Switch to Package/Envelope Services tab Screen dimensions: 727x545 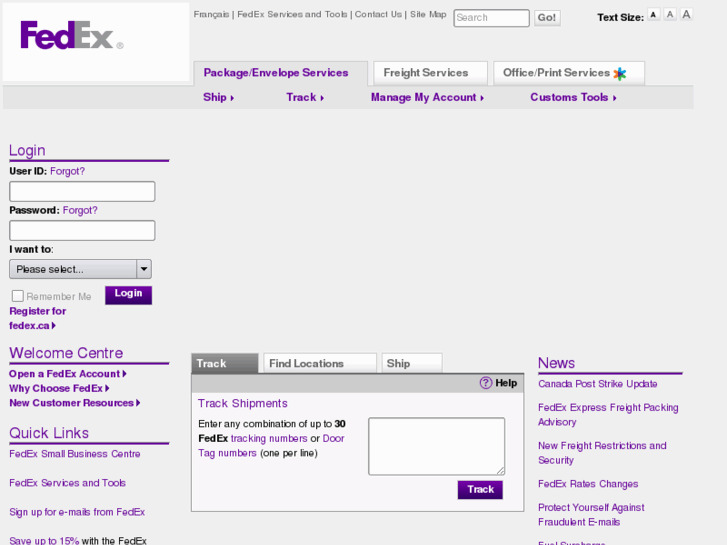tap(281, 73)
